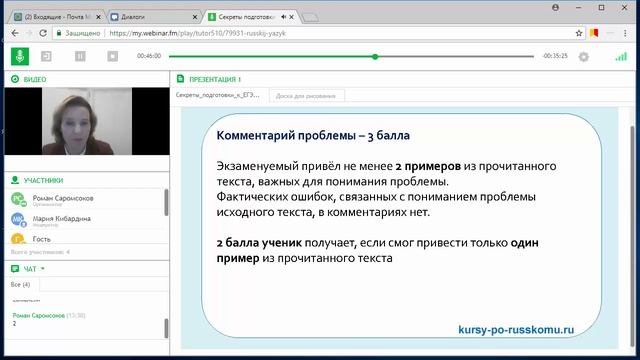Image resolution: width=640 pixels, height=360 pixels.
Task: Mute audio on Секреты подготовки tab
Action: (283, 17)
